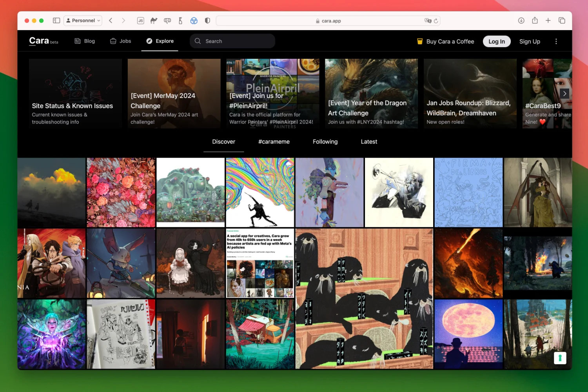Toggle the Safari sidebar icon
Image resolution: width=588 pixels, height=392 pixels.
(56, 20)
